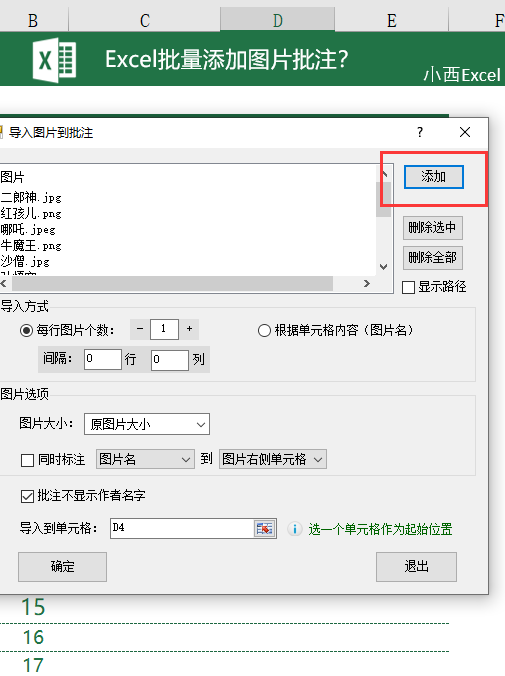Viewport: 505px width, 676px height.
Task: Click the 导入到单元格 D4 input field
Action: click(182, 528)
